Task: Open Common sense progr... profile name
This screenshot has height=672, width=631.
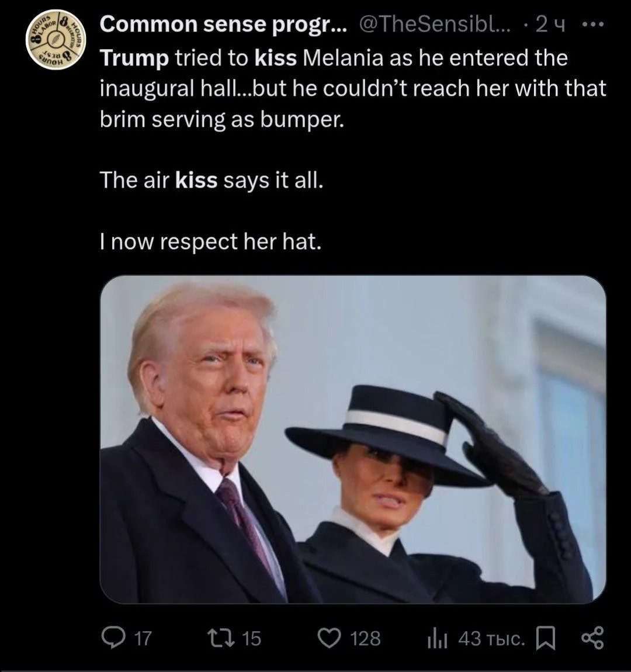Action: pyautogui.click(x=224, y=25)
